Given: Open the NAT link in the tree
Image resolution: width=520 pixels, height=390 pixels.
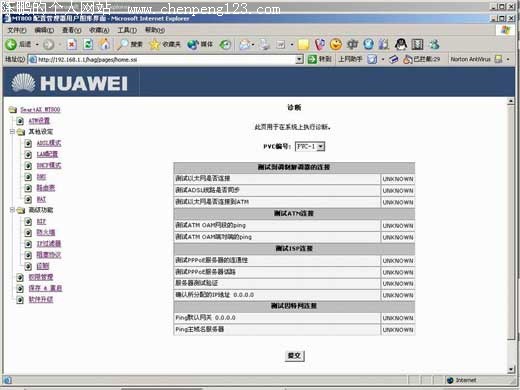Looking at the screenshot, I should [x=41, y=199].
